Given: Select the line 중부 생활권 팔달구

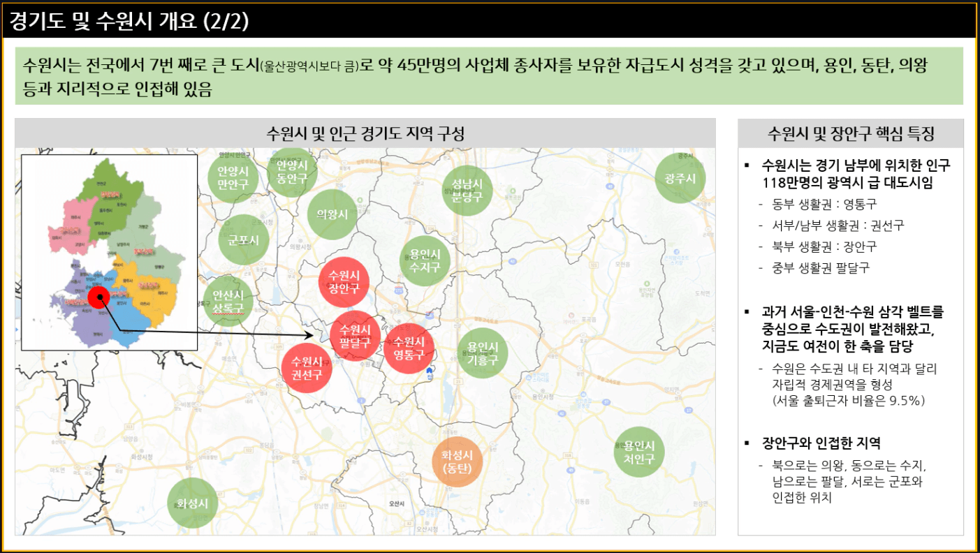Looking at the screenshot, I should tap(821, 267).
